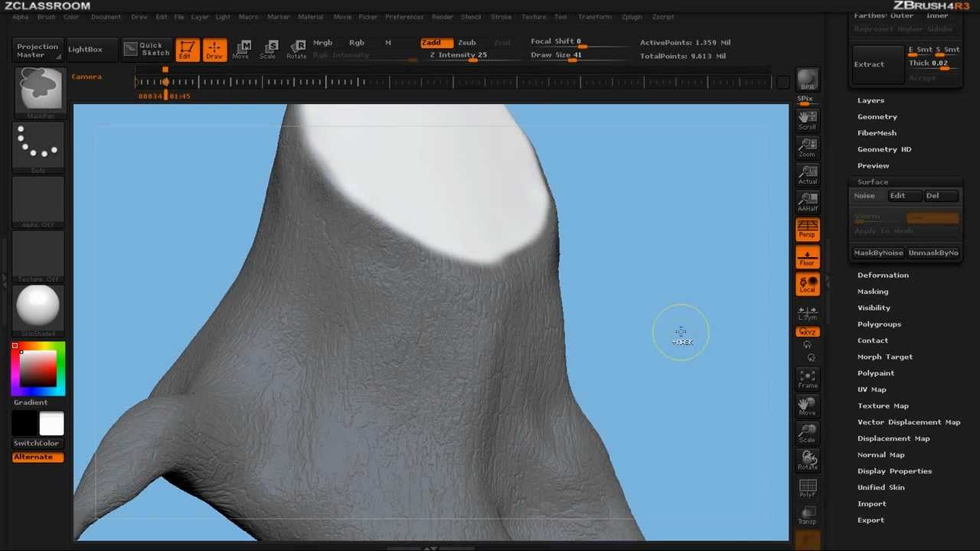Switch to the Scale transform icon

point(268,50)
